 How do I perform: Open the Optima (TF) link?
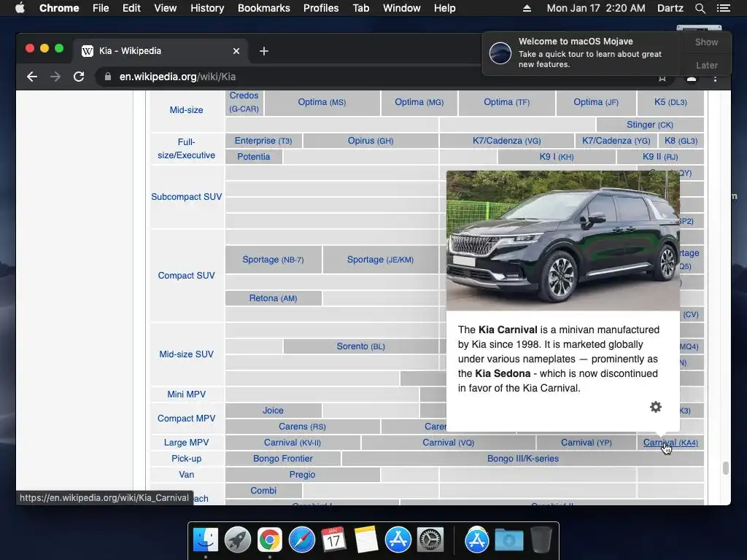click(507, 102)
